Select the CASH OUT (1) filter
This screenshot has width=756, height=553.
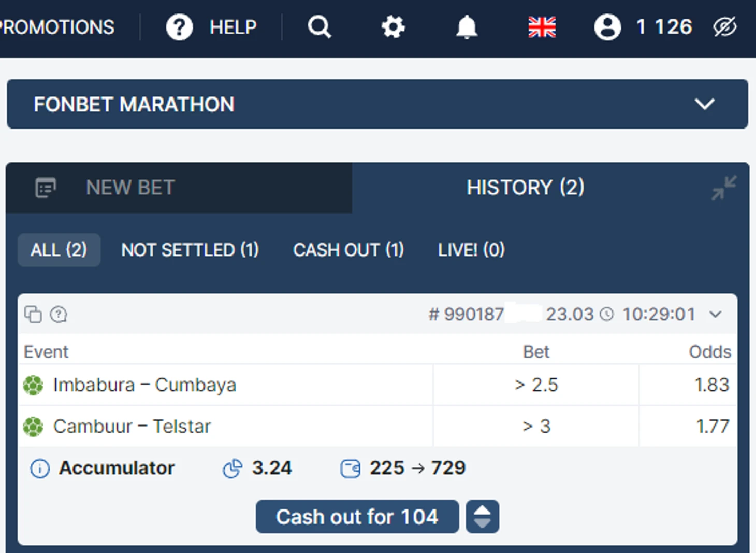348,250
